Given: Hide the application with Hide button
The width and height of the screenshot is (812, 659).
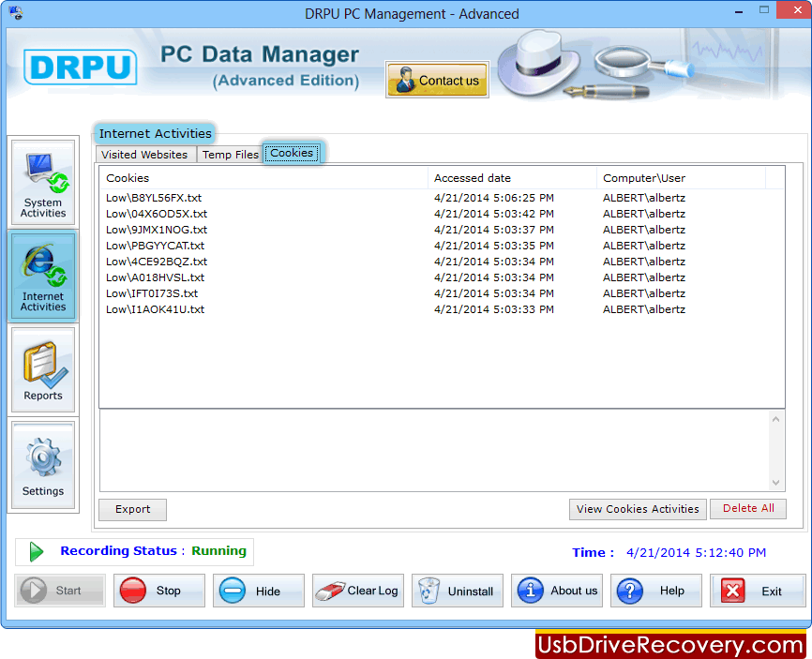Looking at the screenshot, I should 259,591.
